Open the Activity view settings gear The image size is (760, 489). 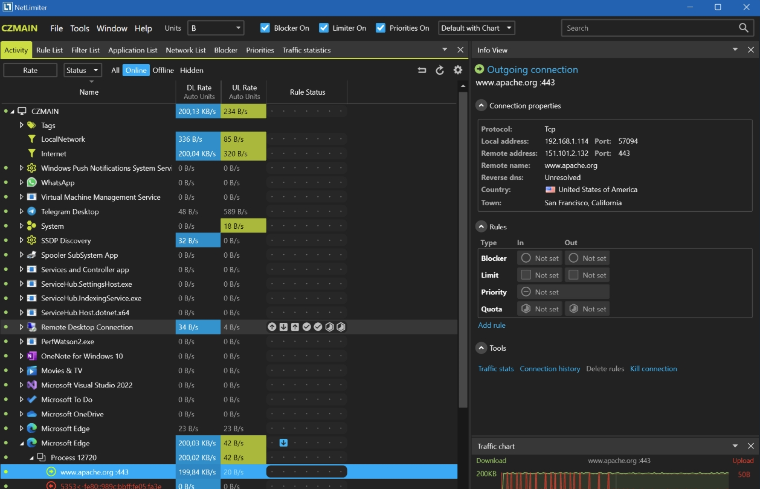pyautogui.click(x=458, y=70)
